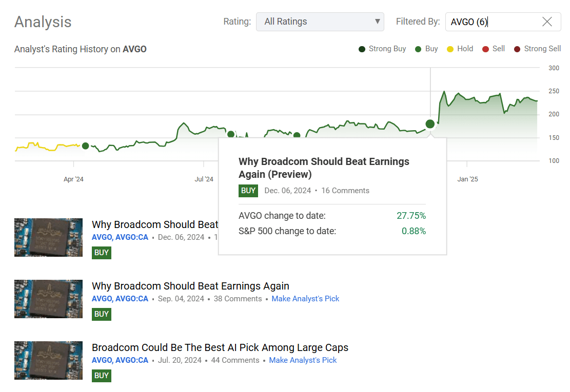Select the rating marker near April 2024

85,146
